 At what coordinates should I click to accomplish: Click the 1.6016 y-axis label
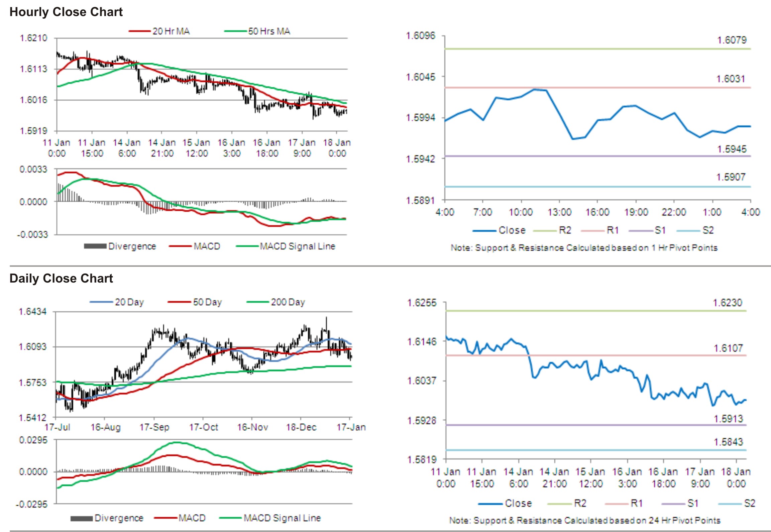point(33,100)
